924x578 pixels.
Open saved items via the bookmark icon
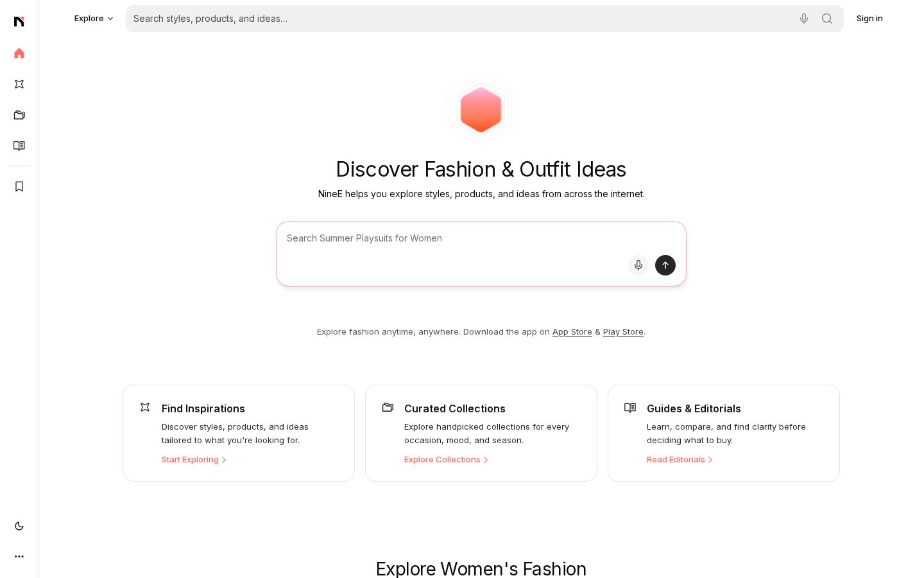[x=19, y=186]
